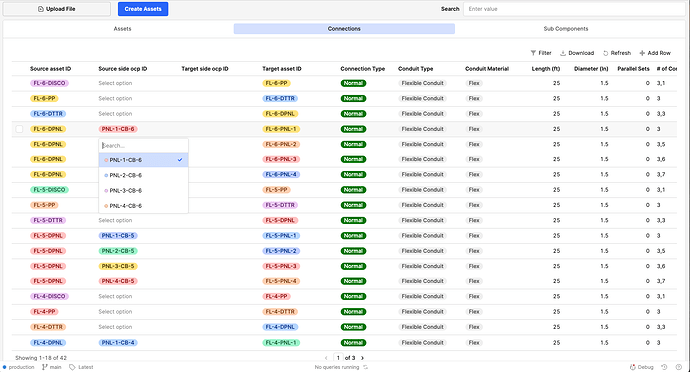Click the Download icon above table
Image resolution: width=690 pixels, height=372 pixels.
coord(563,53)
